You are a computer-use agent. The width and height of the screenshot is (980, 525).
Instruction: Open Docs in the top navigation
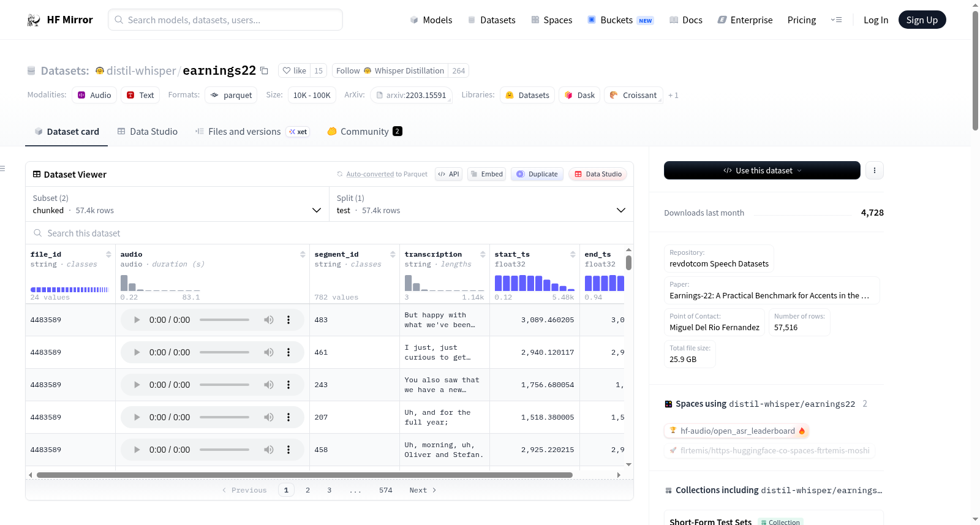click(686, 20)
